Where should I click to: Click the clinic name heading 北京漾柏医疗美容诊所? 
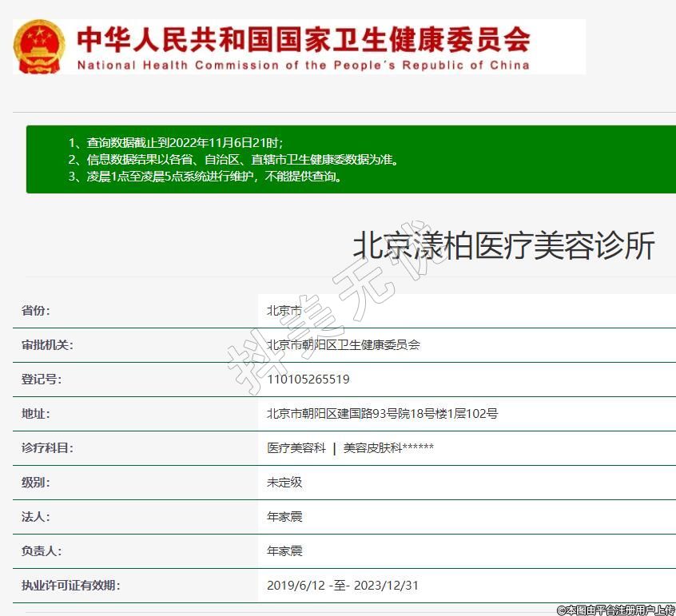(x=503, y=246)
